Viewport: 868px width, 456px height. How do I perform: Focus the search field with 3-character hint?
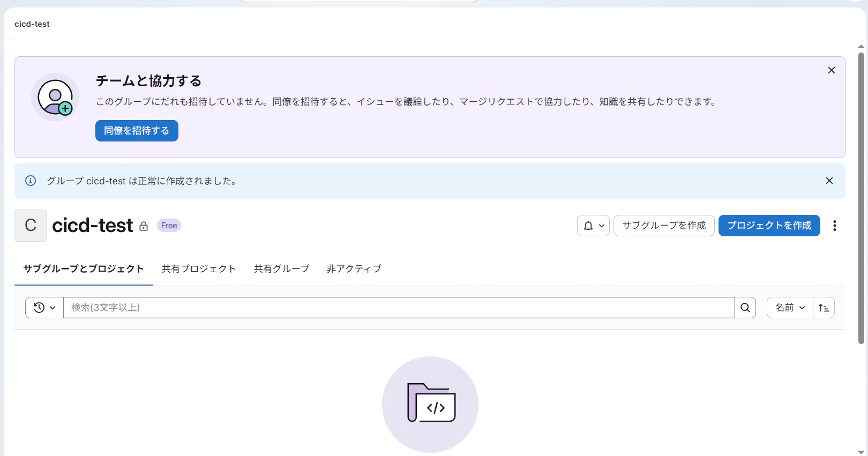(x=399, y=308)
